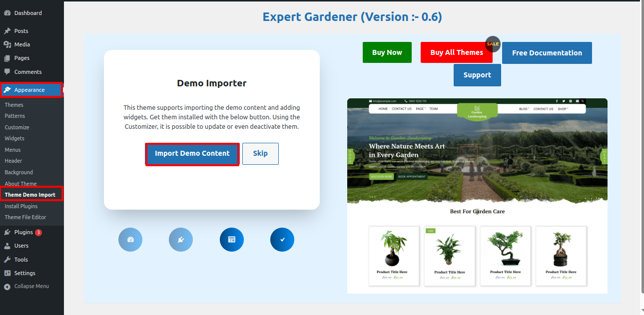This screenshot has width=644, height=315.
Task: Click the Import Demo Content button
Action: 192,154
